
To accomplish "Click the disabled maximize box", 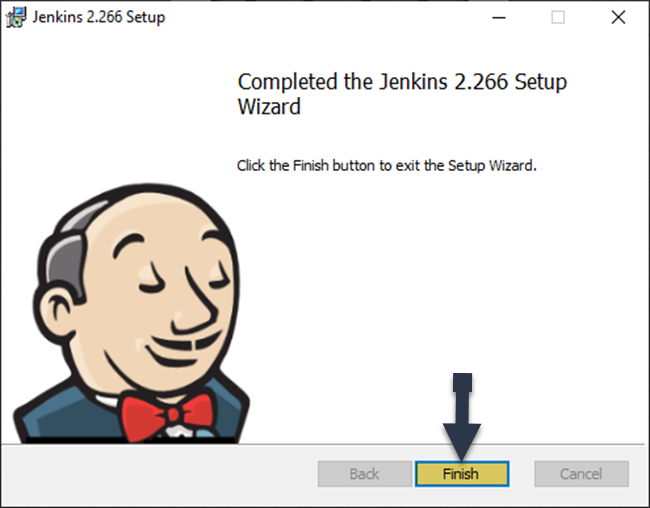I will pos(558,17).
